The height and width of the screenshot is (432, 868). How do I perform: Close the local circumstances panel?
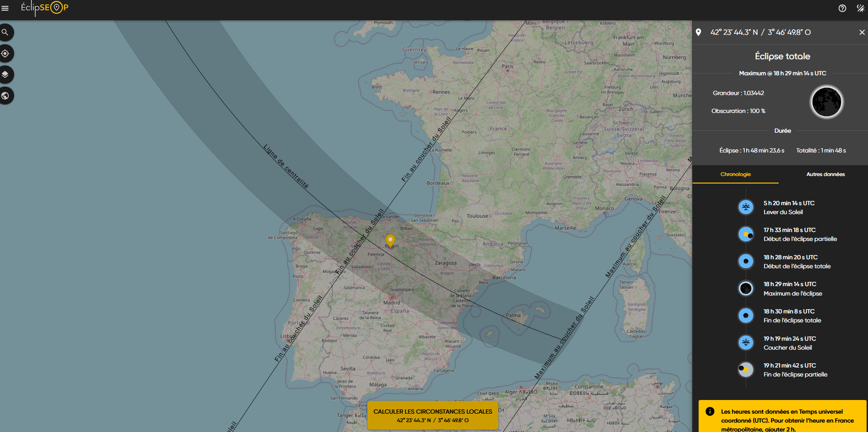pos(862,32)
